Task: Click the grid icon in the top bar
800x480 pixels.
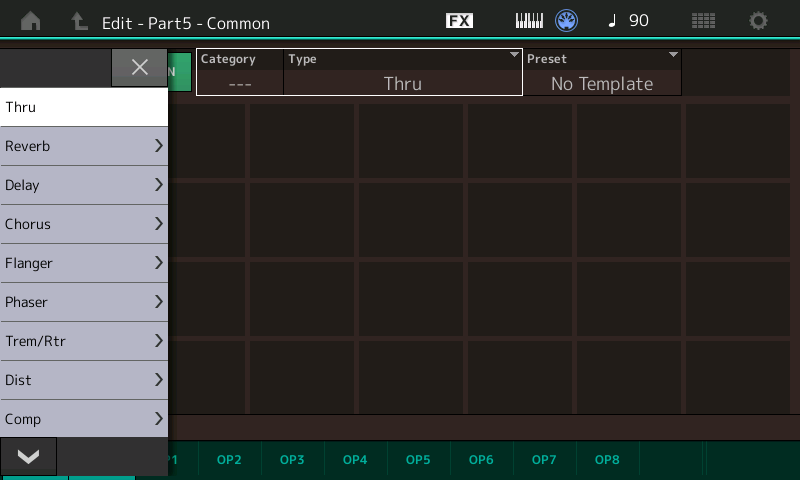Action: 703,21
